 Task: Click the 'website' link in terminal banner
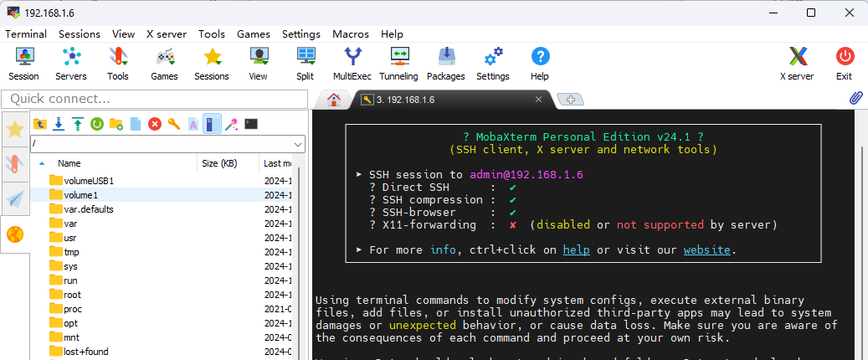pos(707,249)
